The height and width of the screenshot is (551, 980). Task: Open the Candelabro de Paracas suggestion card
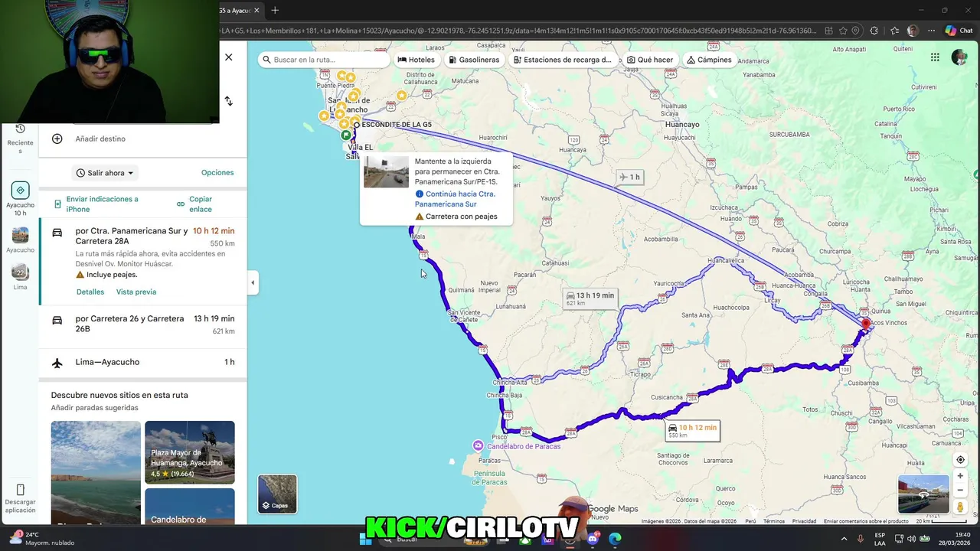[190, 507]
